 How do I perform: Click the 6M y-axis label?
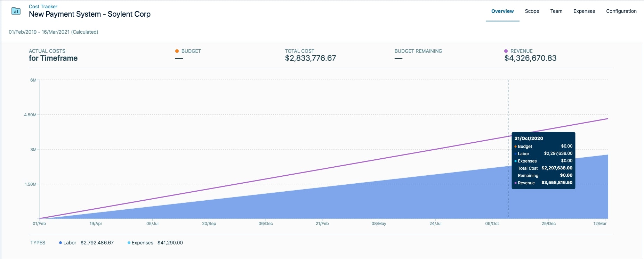[x=33, y=80]
